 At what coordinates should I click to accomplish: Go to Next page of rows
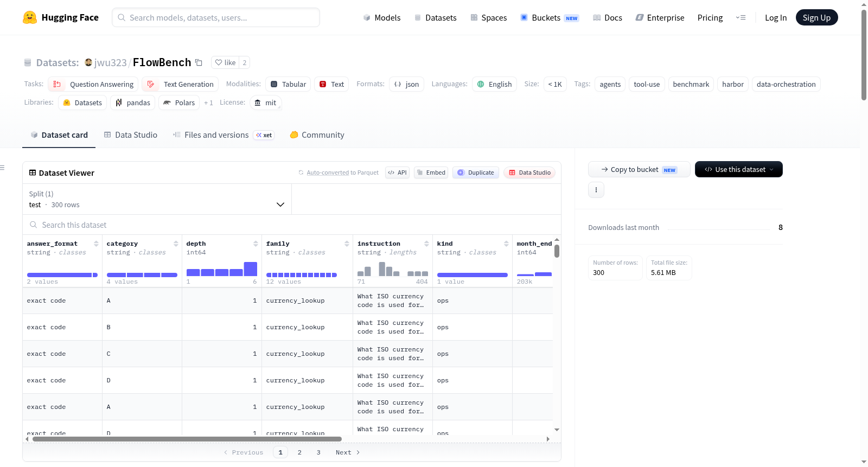point(348,452)
